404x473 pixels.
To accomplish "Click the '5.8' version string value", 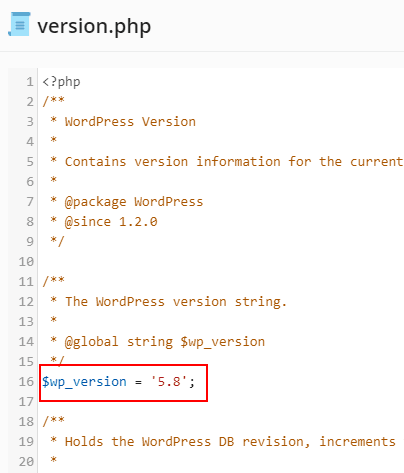I will click(x=168, y=381).
